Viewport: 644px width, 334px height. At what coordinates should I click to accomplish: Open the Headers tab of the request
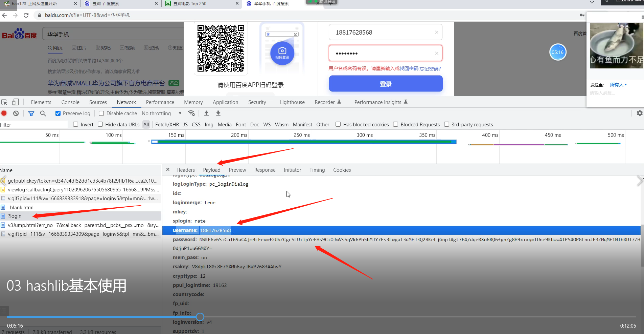(186, 170)
